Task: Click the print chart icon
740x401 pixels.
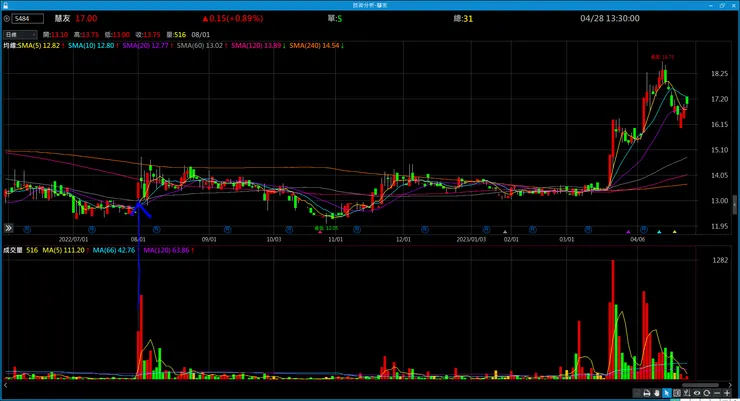Action: (x=647, y=393)
